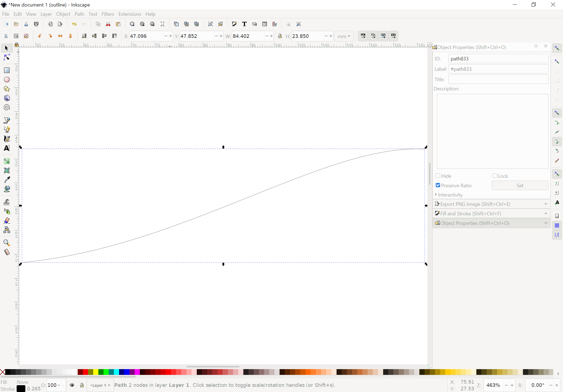Screen dimensions: 563x392
Task: Toggle width/height lock ratio button
Action: [280, 36]
